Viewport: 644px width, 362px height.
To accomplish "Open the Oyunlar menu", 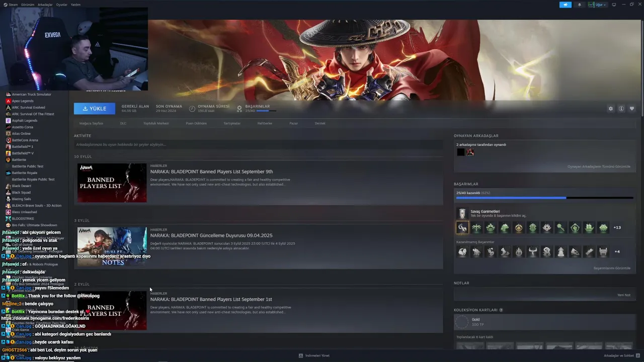I will pos(61,5).
